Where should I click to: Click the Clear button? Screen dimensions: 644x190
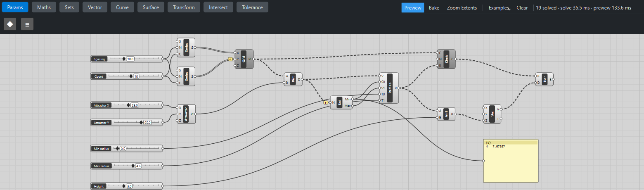click(522, 7)
